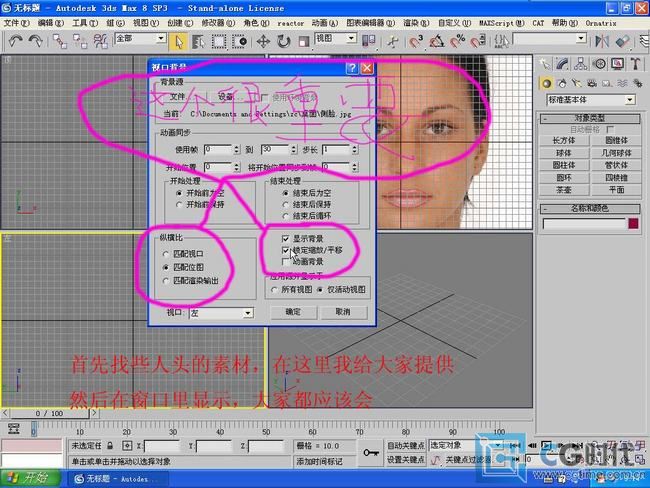
Task: Click the 长方体 primitive button
Action: 564,141
